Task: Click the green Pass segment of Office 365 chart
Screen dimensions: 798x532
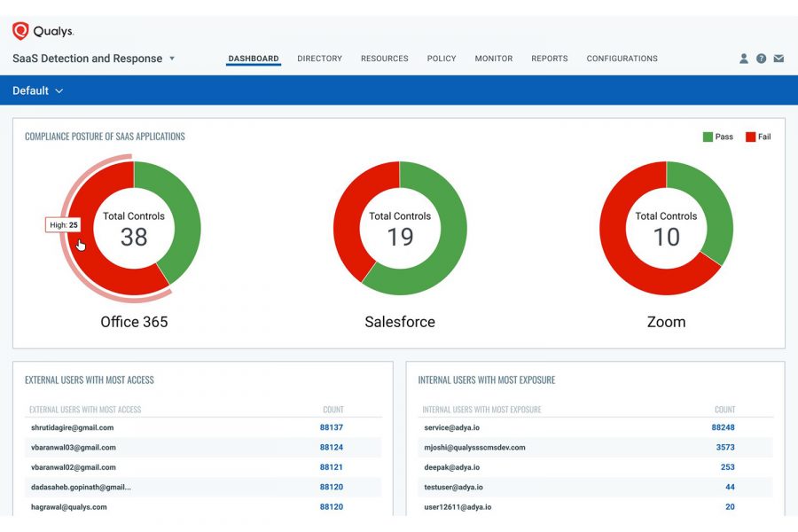Action: coord(186,214)
